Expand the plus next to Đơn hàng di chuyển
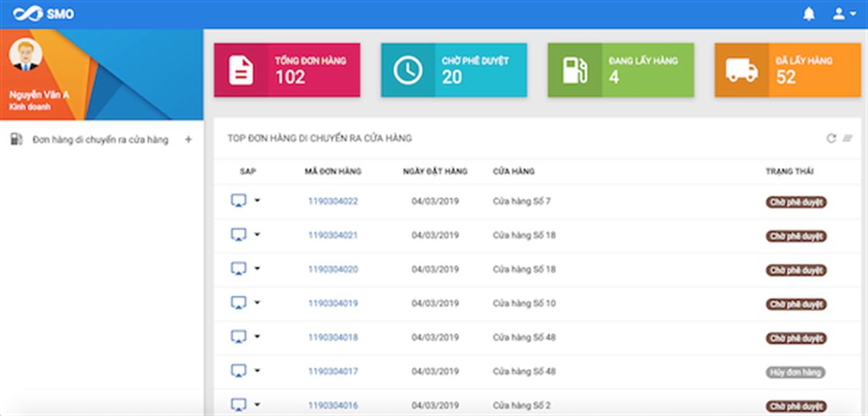This screenshot has height=416, width=868. click(189, 140)
